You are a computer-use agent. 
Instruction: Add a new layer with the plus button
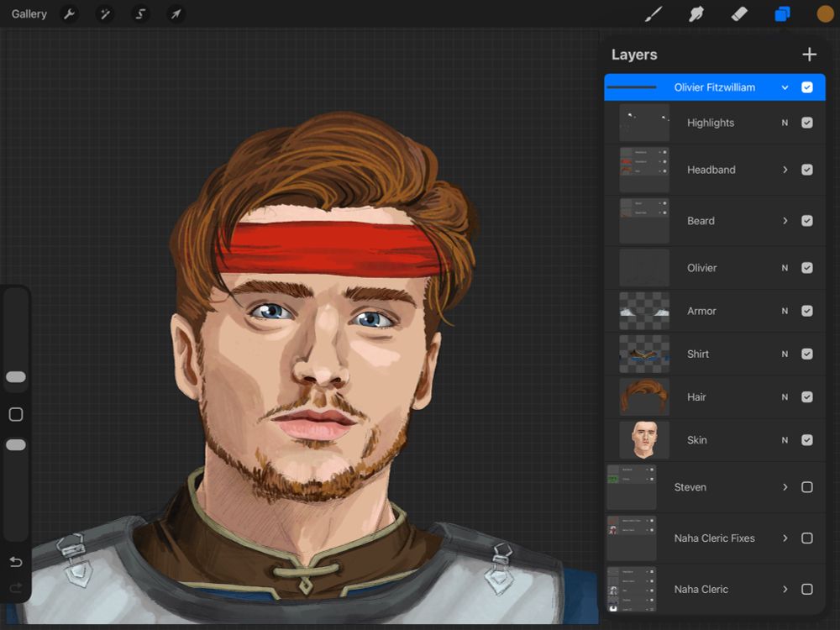tap(809, 54)
